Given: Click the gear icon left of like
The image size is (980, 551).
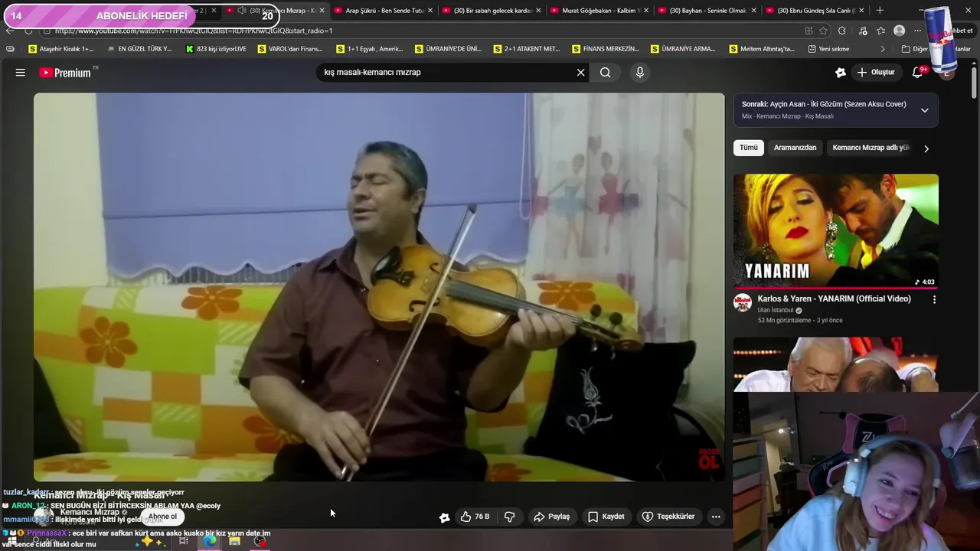Looking at the screenshot, I should [444, 517].
